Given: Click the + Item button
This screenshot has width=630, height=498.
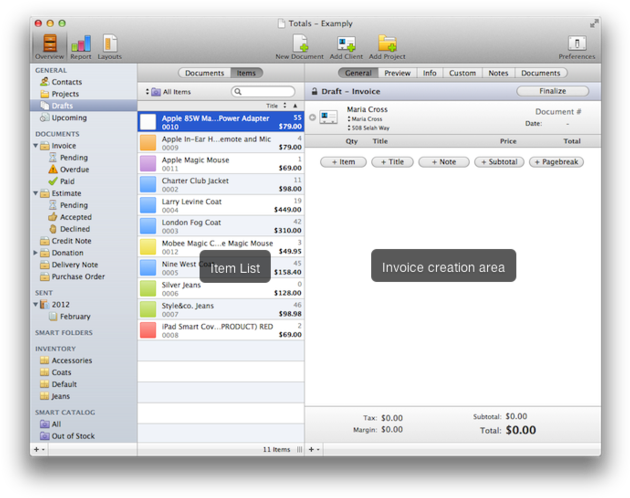Looking at the screenshot, I should click(343, 162).
